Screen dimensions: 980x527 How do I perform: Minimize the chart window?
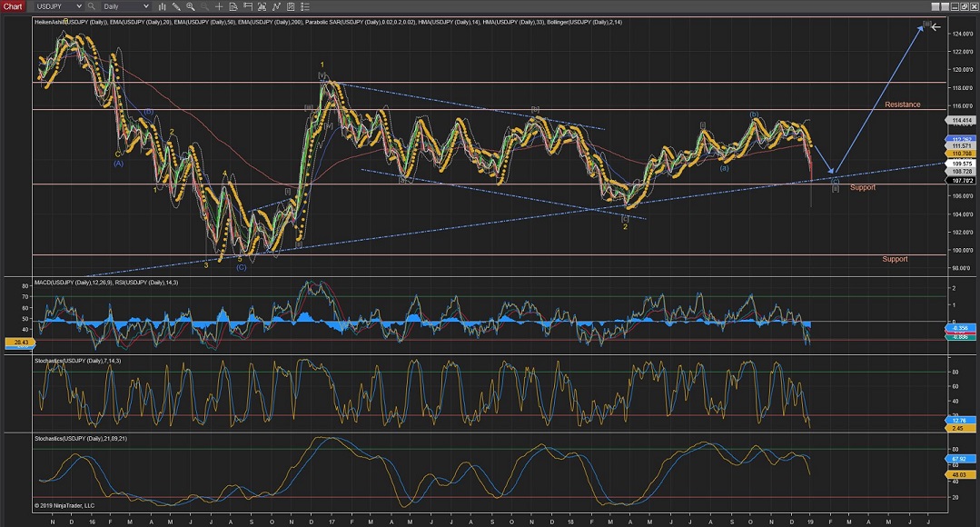955,7
